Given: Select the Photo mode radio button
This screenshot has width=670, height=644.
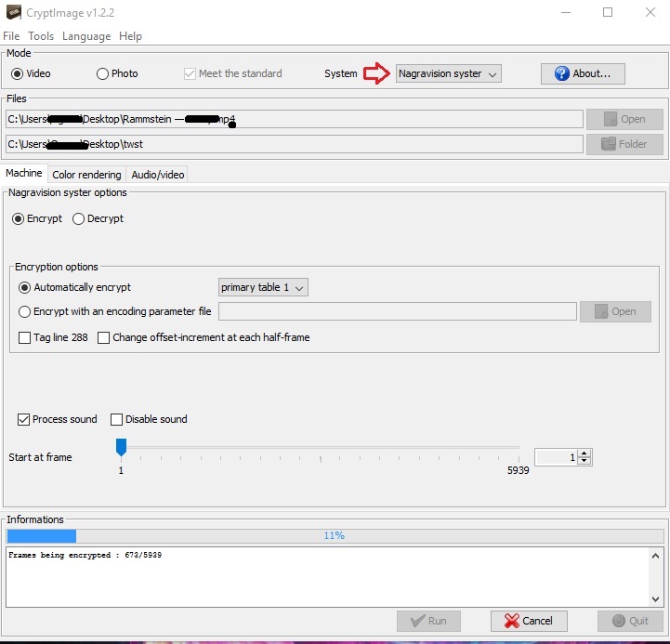Looking at the screenshot, I should [102, 74].
